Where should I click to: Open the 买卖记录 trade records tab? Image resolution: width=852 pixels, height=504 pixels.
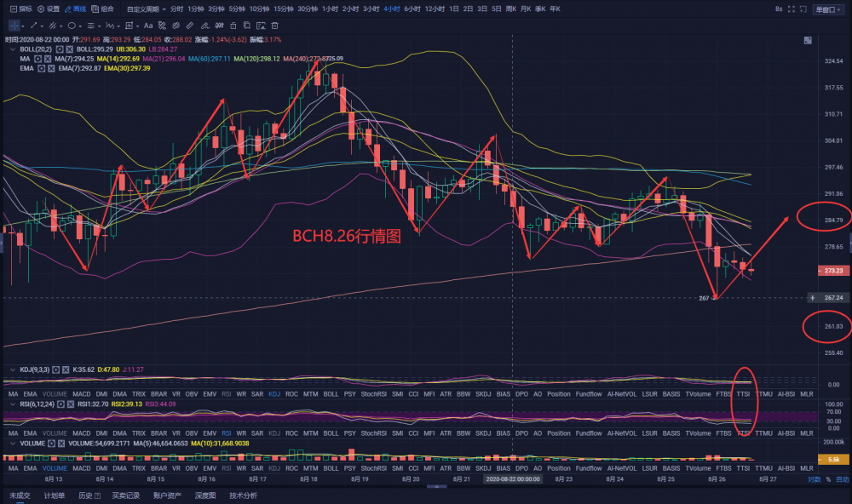(x=126, y=495)
